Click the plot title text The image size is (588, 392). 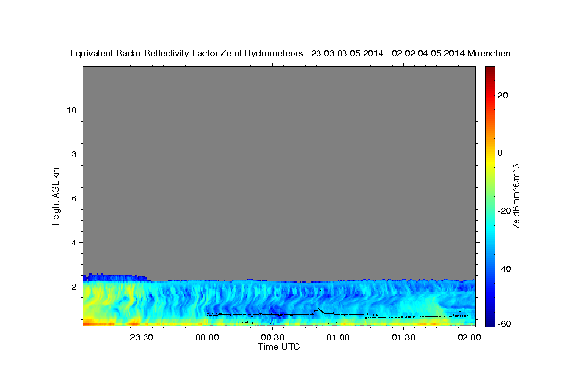coord(290,53)
